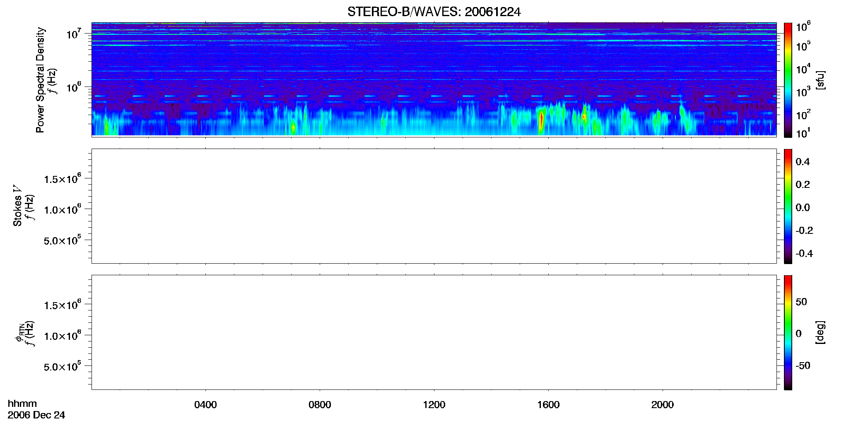
Task: Click the 0.4 label on Stokes color bar
Action: point(803,162)
